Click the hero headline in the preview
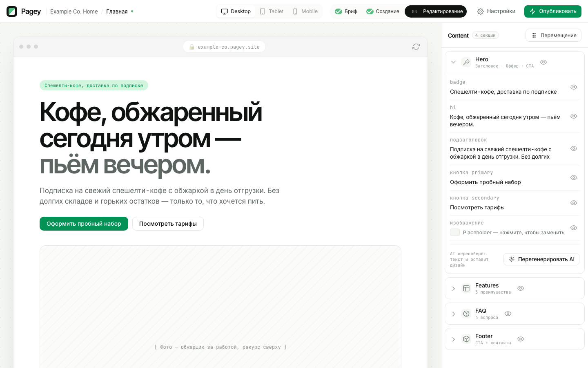This screenshot has width=588, height=368. tap(151, 139)
